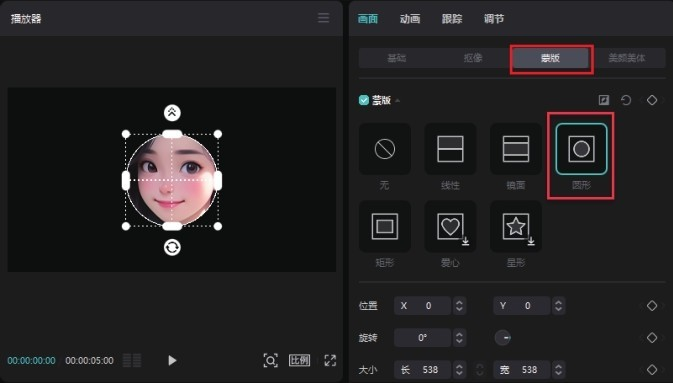Viewport: 673px width, 383px height.
Task: Click the zoom-to-fit preview icon
Action: click(270, 360)
